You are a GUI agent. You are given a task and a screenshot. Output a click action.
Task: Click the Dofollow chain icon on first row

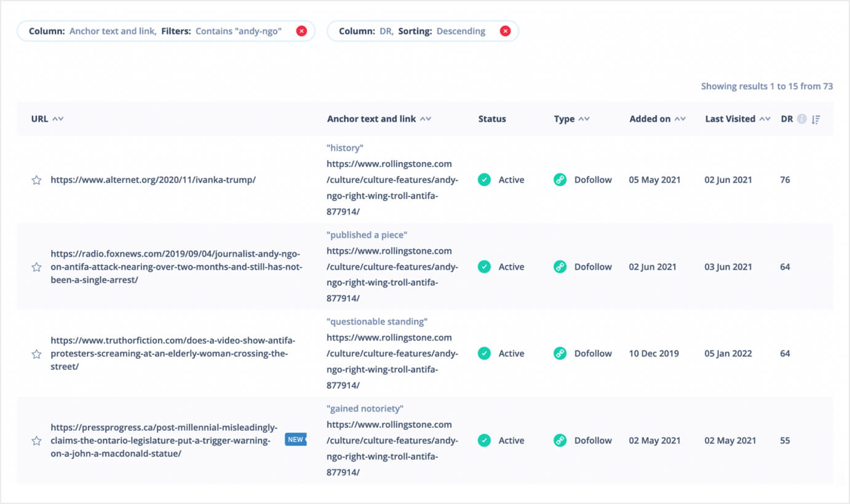pyautogui.click(x=560, y=179)
